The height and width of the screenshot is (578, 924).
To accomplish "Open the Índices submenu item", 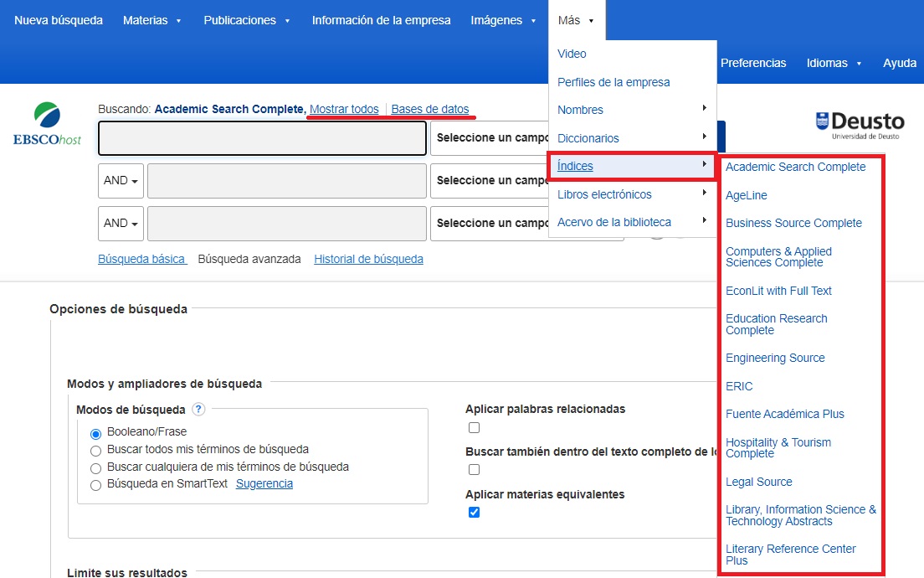I will coord(632,167).
